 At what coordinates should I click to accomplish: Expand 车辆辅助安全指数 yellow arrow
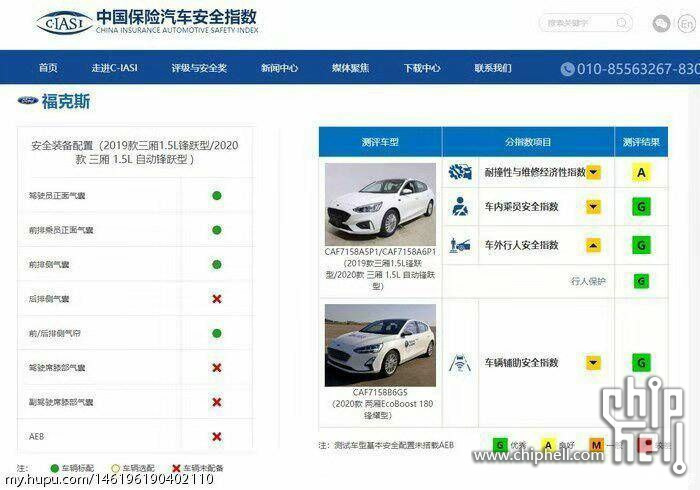point(593,363)
